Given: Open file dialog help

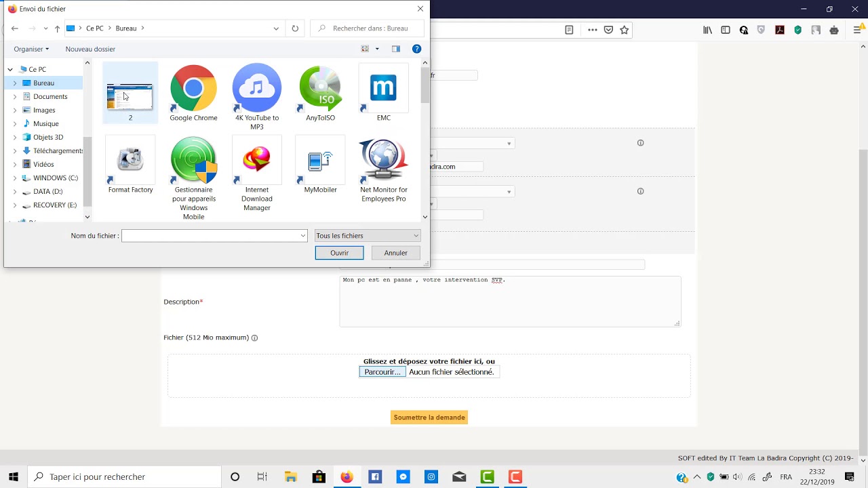Looking at the screenshot, I should pos(417,49).
